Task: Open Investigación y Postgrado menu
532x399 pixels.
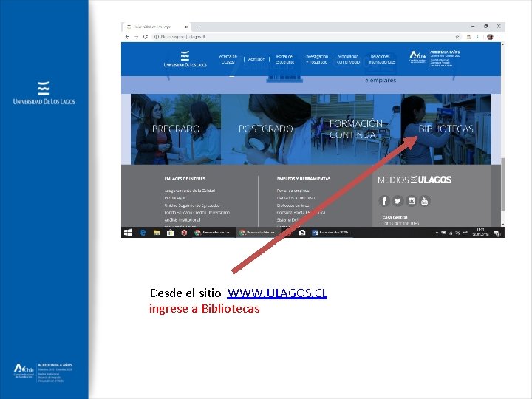Action: coord(317,59)
